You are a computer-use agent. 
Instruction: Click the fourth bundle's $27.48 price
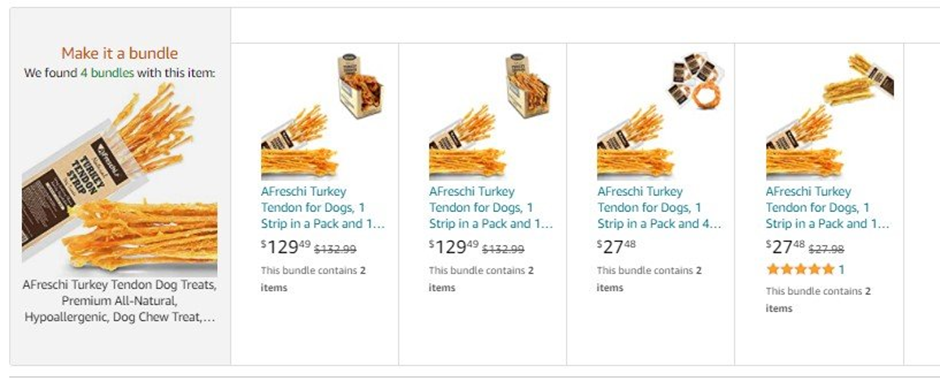click(785, 247)
